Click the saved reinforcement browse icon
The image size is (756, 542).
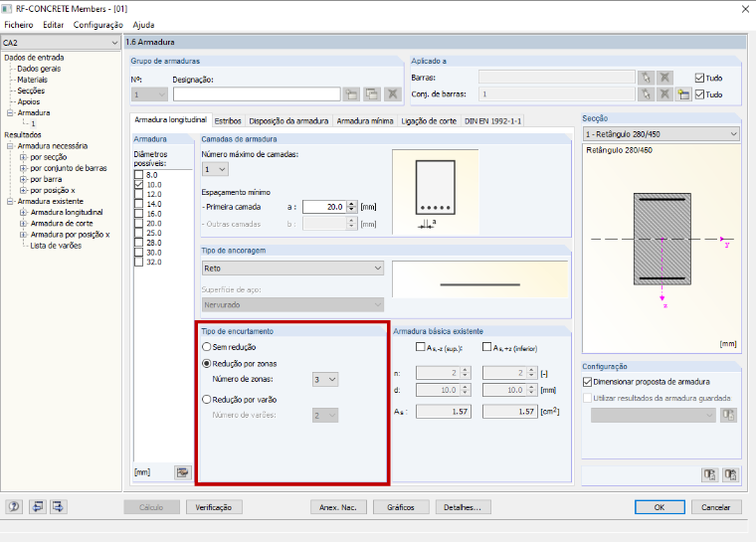tap(728, 415)
